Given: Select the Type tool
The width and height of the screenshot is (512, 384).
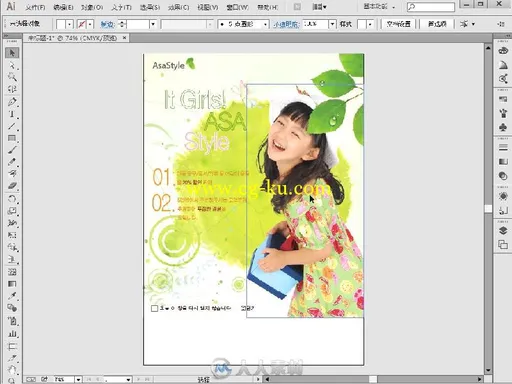Looking at the screenshot, I should pyautogui.click(x=12, y=114).
